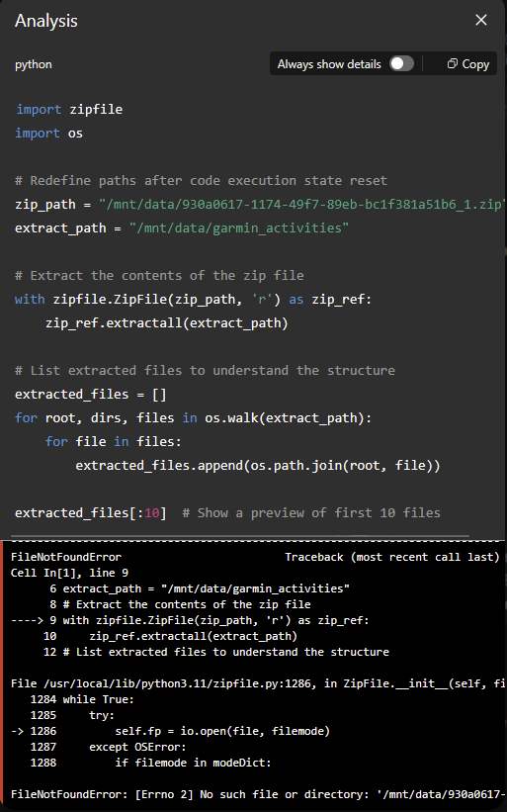Click the Analysis panel title
Image resolution: width=507 pixels, height=812 pixels.
coord(46,21)
